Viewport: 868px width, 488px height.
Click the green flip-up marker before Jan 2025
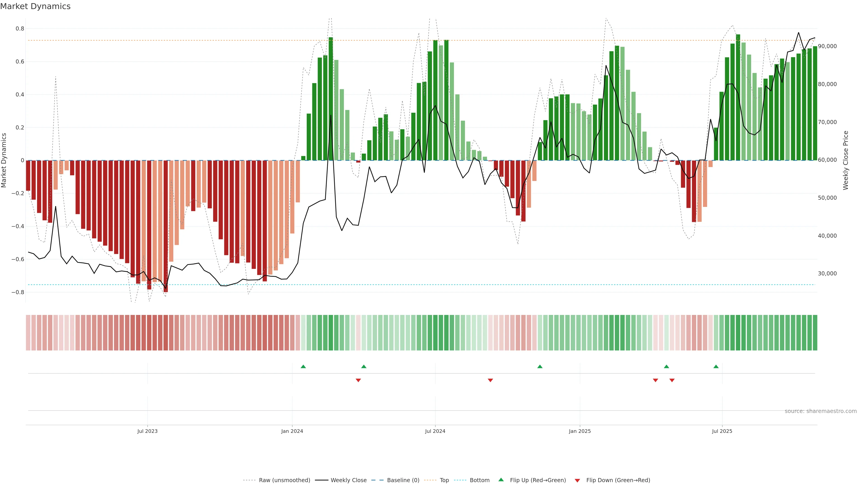click(540, 366)
